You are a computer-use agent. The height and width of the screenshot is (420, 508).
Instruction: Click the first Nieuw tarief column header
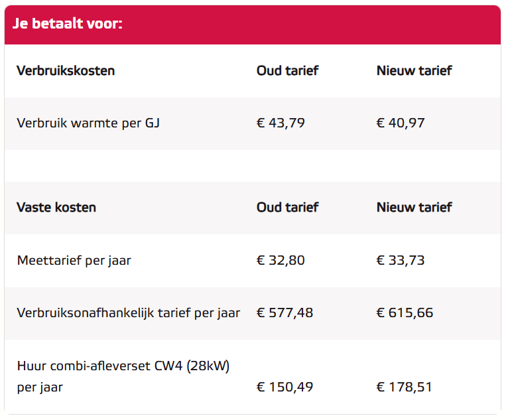414,70
